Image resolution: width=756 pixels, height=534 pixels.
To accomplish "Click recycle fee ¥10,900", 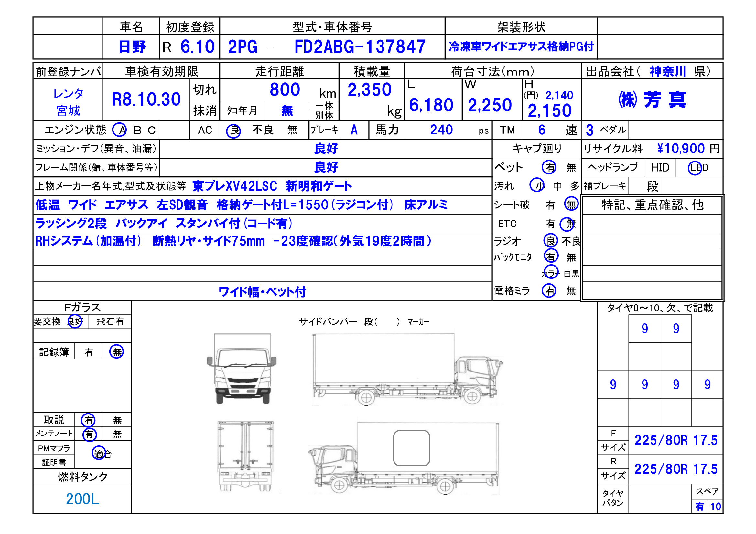I will (x=681, y=149).
